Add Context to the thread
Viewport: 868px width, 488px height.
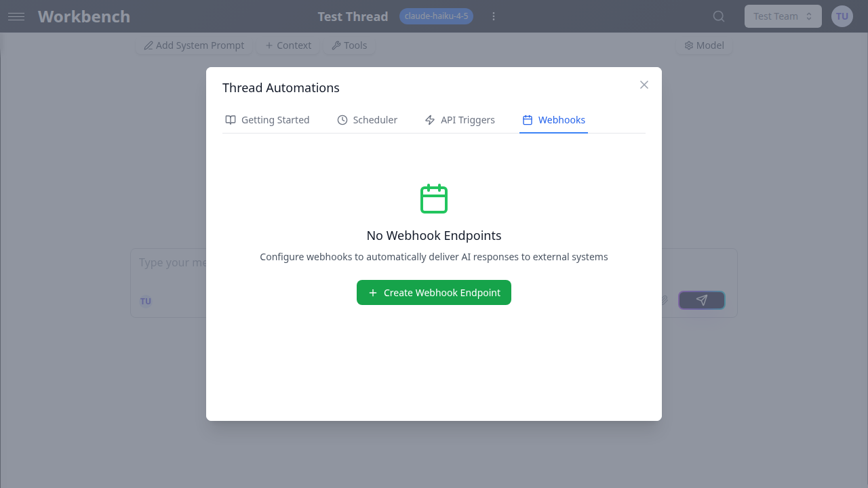point(288,45)
